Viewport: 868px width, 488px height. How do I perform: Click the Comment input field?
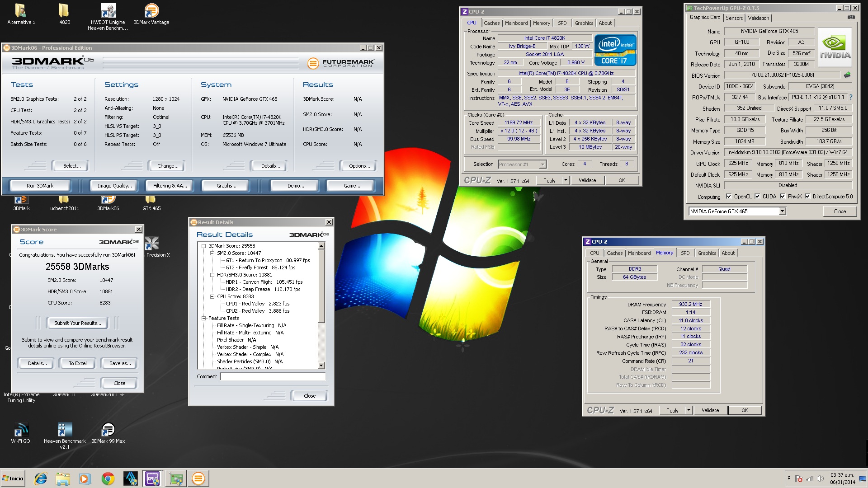273,376
